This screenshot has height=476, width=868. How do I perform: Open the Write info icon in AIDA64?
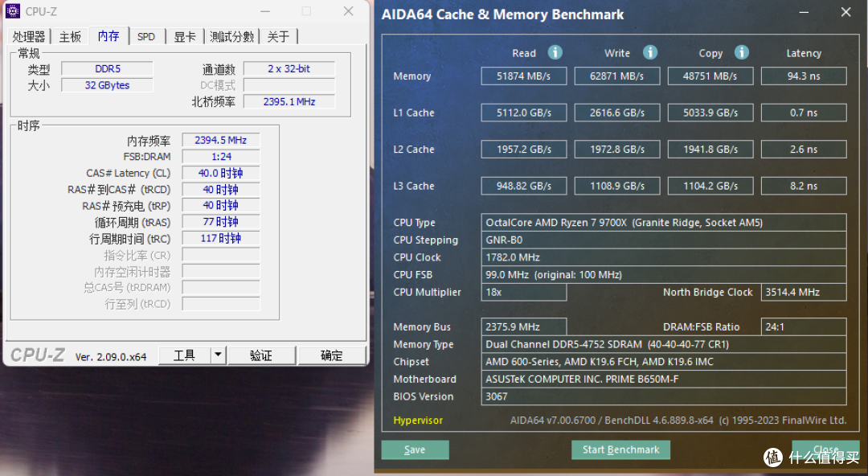point(650,52)
